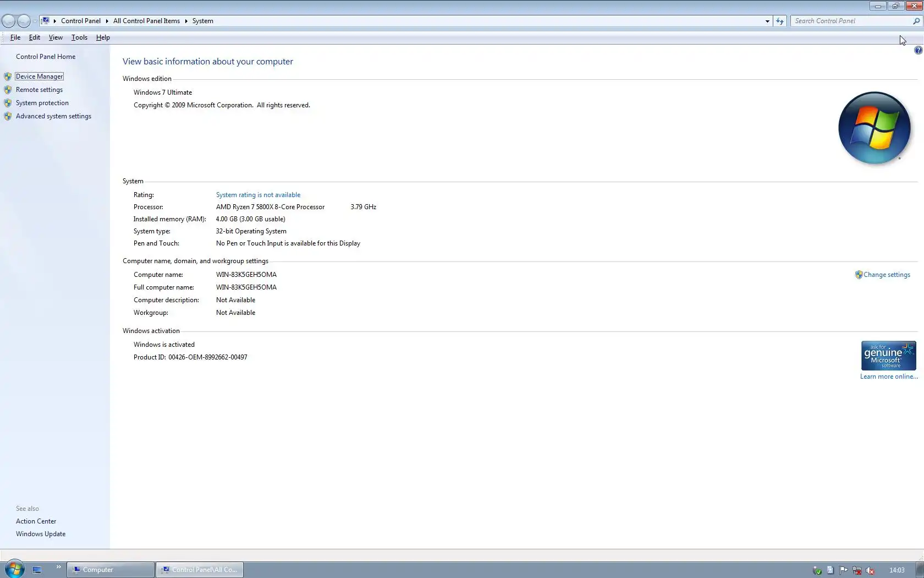The width and height of the screenshot is (924, 578).
Task: Click the 'View basic information about your computer' heading
Action: (x=208, y=62)
